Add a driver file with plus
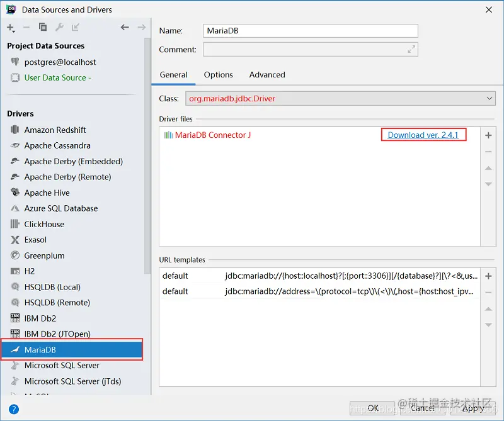Screen dimensions: 504x421 coord(488,135)
